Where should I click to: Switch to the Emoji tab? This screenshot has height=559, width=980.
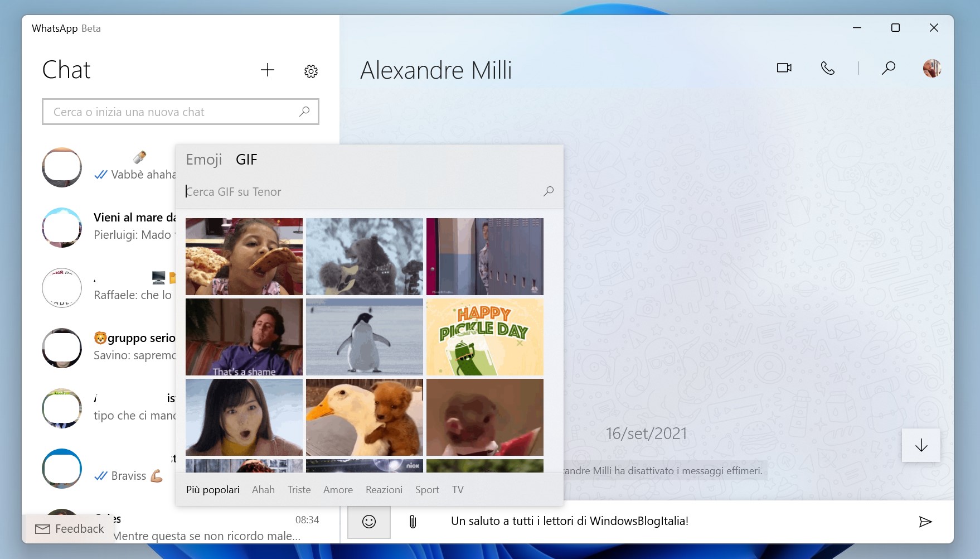click(x=204, y=160)
